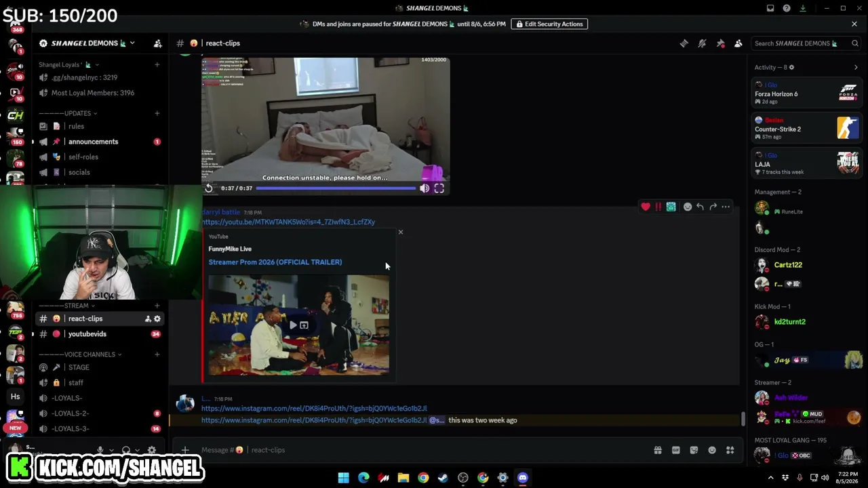Viewport: 868px width, 488px height.
Task: Open Steam from the taskbar
Action: (x=443, y=478)
